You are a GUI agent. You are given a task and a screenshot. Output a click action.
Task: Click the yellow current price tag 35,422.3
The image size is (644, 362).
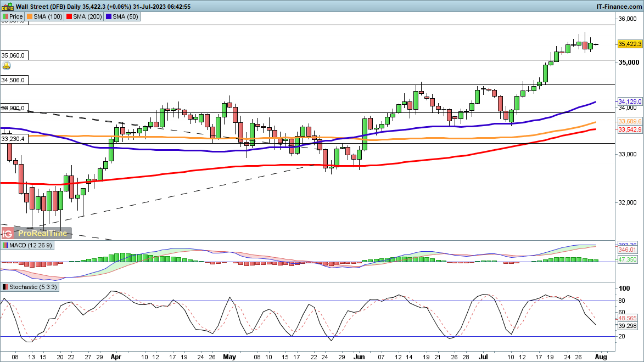(630, 44)
